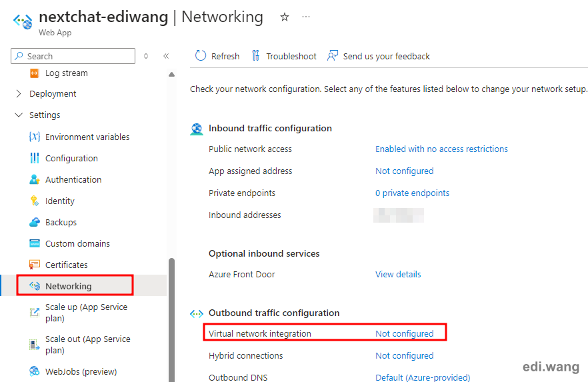Select the Identity key icon

tap(35, 201)
